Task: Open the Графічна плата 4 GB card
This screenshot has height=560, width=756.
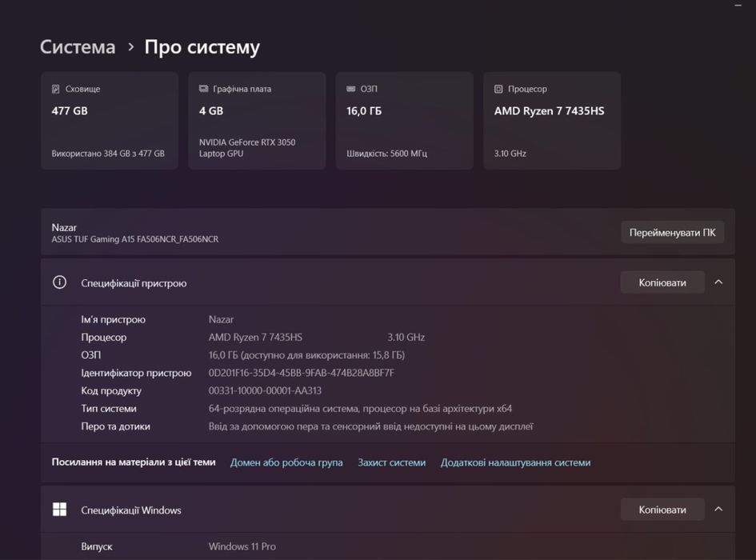Action: (257, 121)
